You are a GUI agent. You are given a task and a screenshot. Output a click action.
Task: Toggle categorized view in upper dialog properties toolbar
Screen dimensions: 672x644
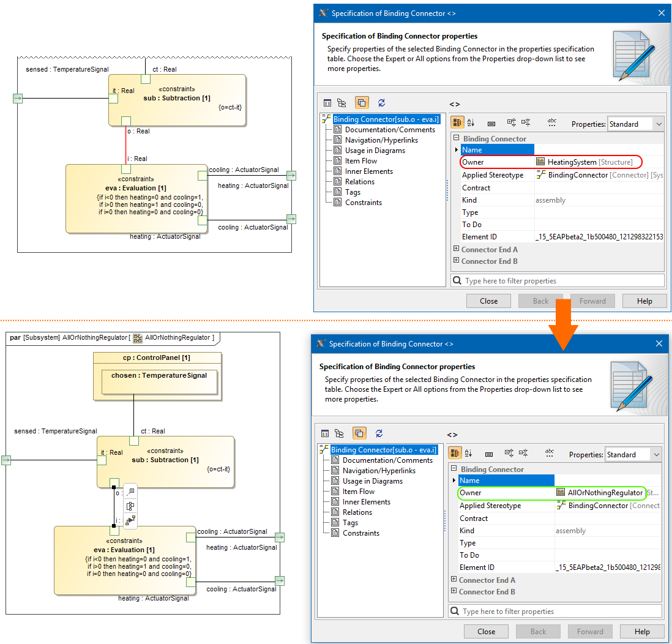pos(457,122)
